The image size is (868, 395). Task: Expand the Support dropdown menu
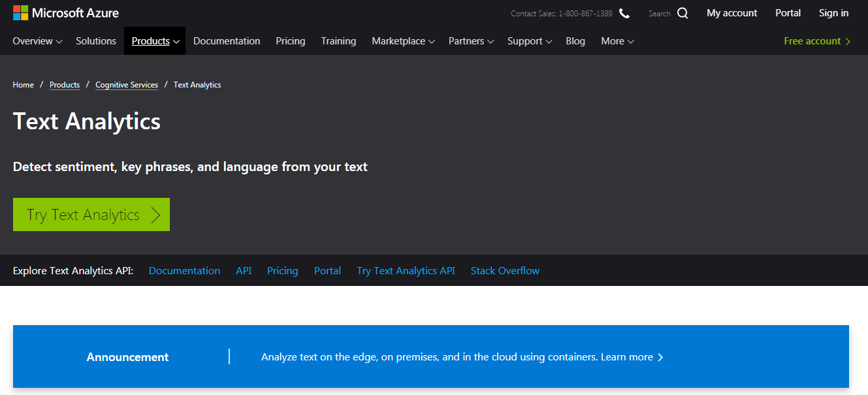click(x=530, y=41)
